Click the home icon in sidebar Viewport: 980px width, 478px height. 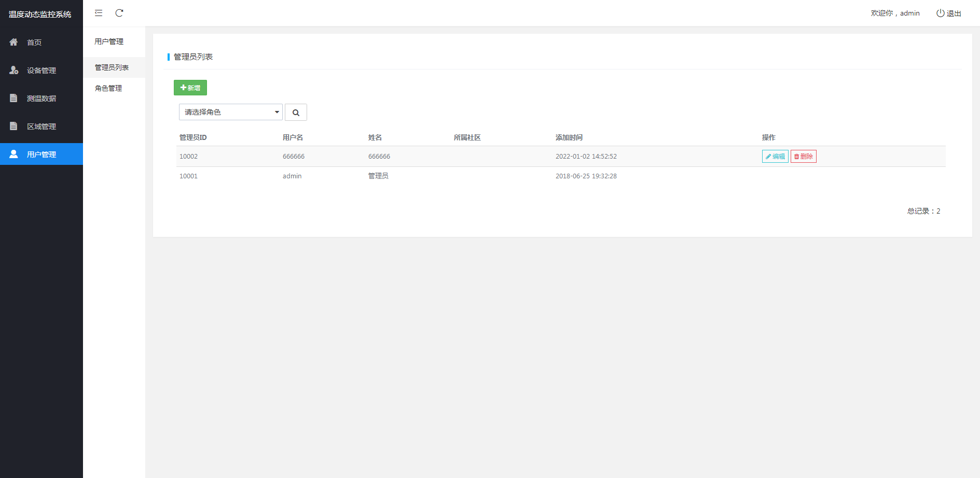[13, 42]
